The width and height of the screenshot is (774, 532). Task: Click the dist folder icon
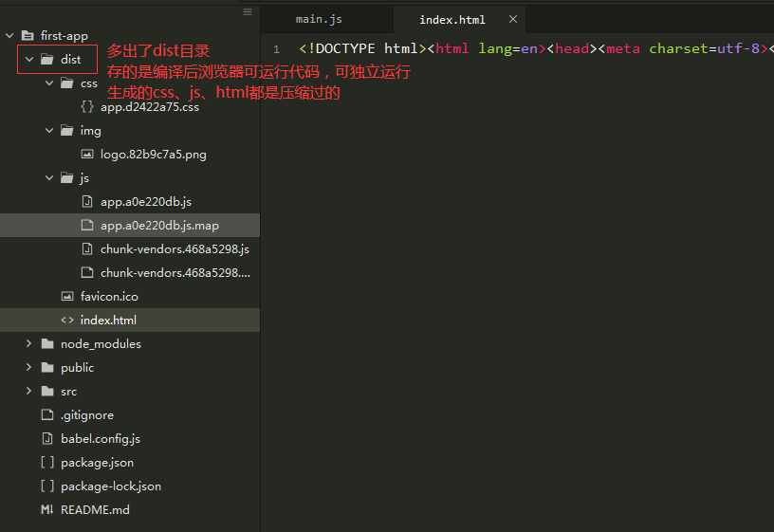47,59
